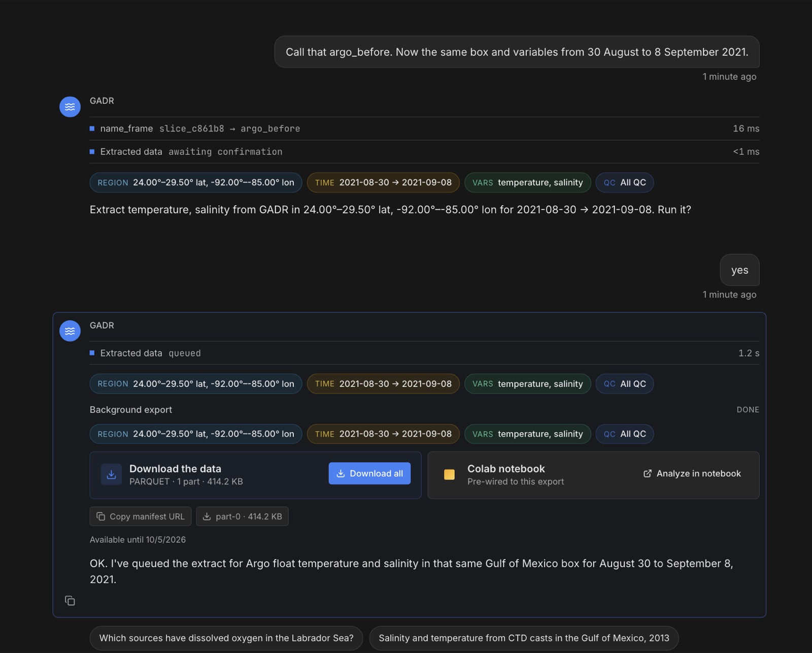Click the TIME chip in the awaiting confirmation reply
The width and height of the screenshot is (812, 653).
coord(383,183)
